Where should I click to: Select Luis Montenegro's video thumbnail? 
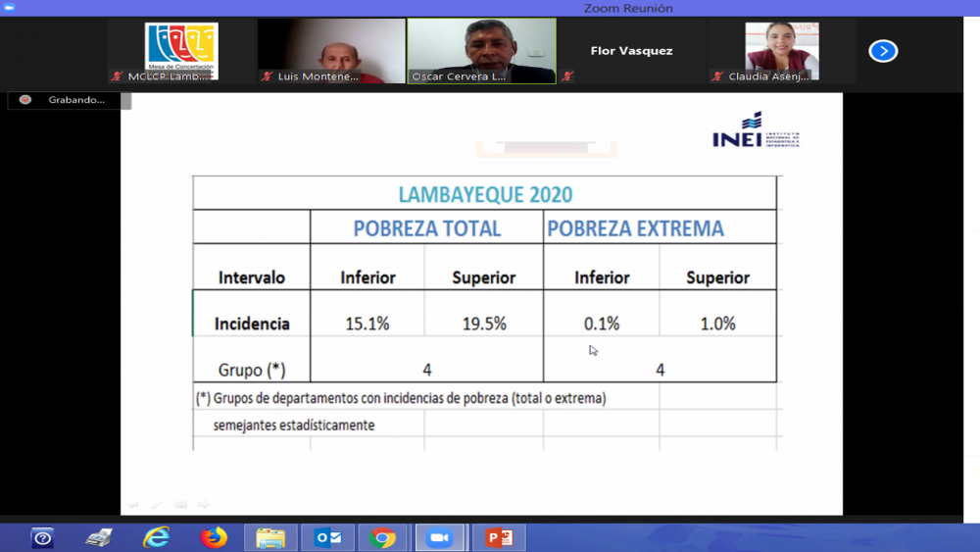click(x=331, y=50)
